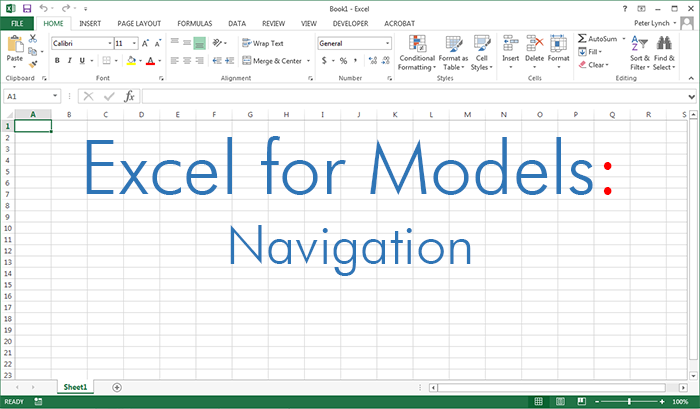Toggle Italic formatting
This screenshot has height=409, width=700.
70,60
